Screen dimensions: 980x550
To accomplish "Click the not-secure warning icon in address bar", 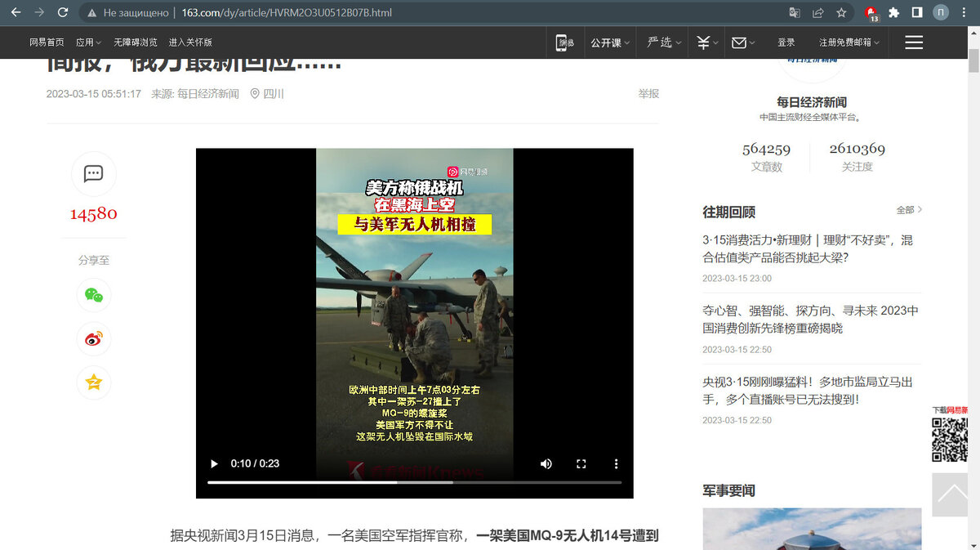I will pos(91,13).
